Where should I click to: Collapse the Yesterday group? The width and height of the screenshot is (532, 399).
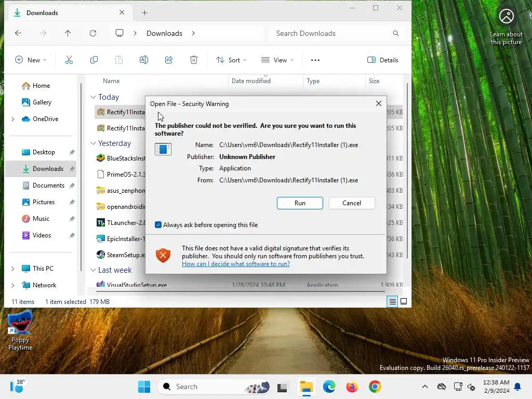point(94,143)
